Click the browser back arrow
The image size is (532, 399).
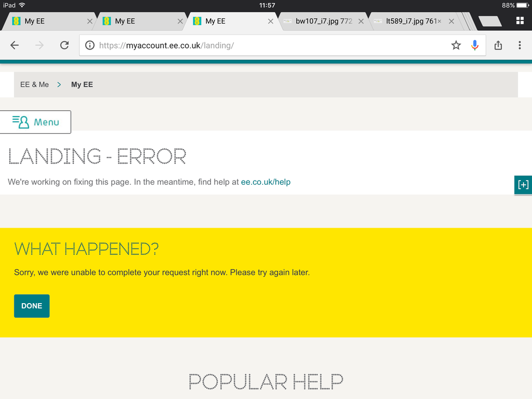[x=14, y=45]
